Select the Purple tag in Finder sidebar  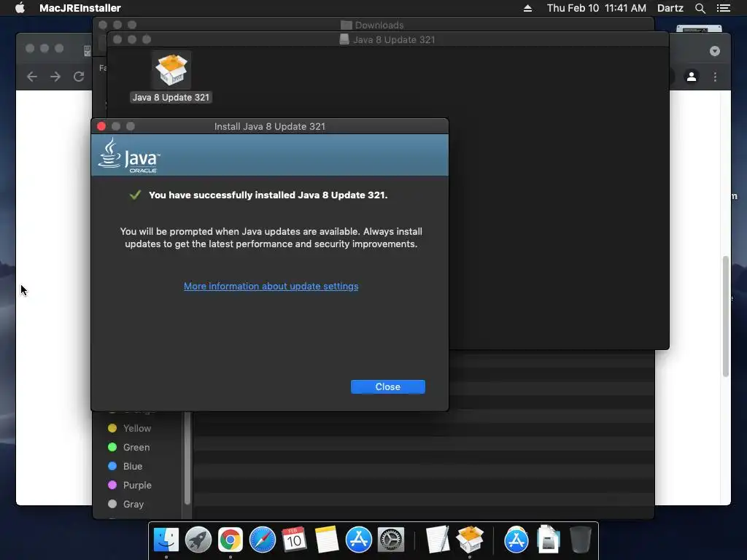[x=130, y=485]
